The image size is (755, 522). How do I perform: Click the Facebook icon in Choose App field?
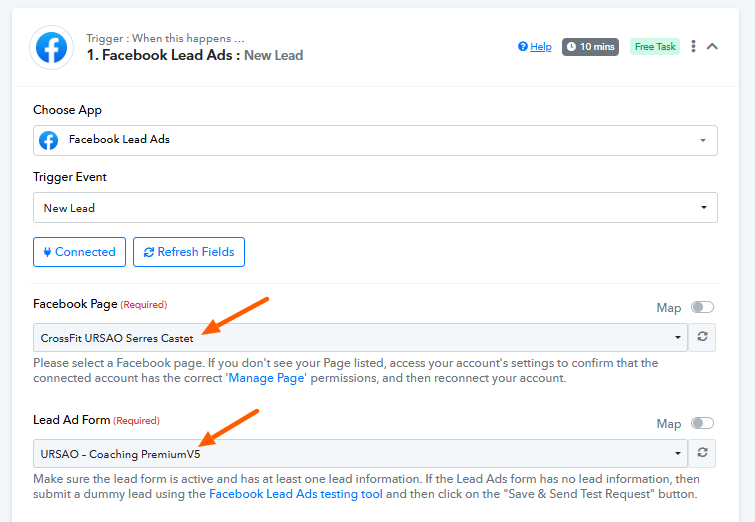(48, 140)
